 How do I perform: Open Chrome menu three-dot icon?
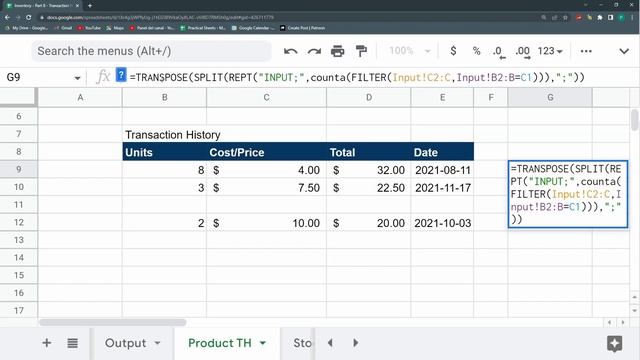point(632,17)
